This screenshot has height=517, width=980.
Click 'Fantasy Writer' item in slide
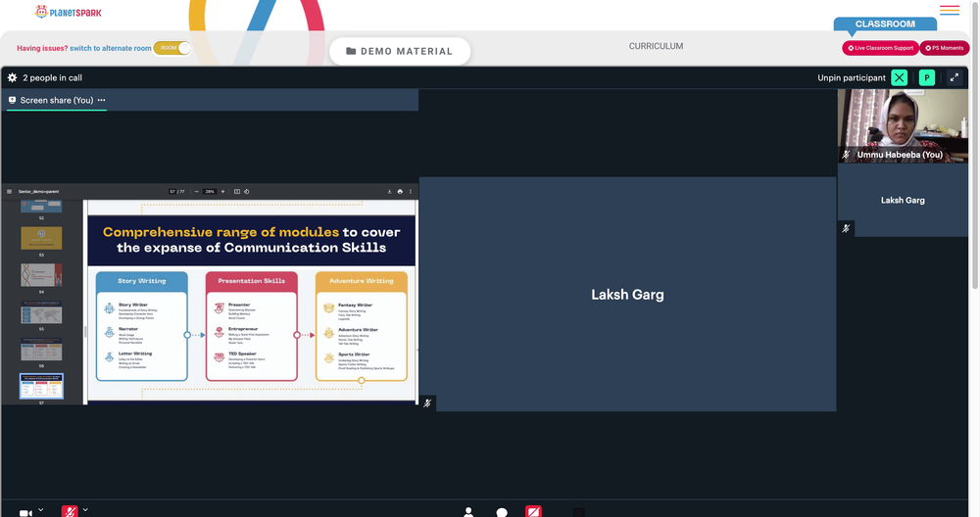pyautogui.click(x=355, y=305)
